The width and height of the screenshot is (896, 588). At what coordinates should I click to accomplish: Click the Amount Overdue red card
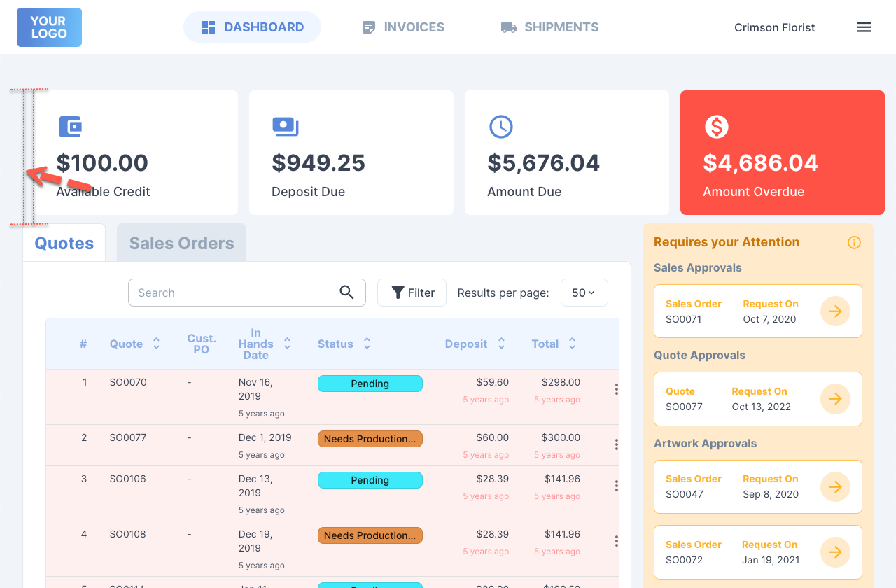click(x=782, y=153)
